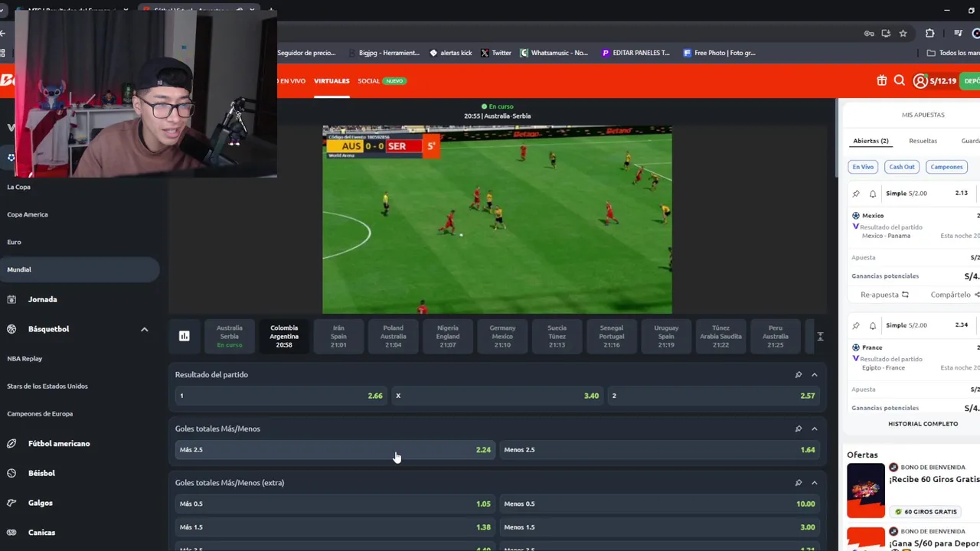Bet on outcome 2 at 2.57
Image resolution: width=980 pixels, height=551 pixels.
point(714,396)
